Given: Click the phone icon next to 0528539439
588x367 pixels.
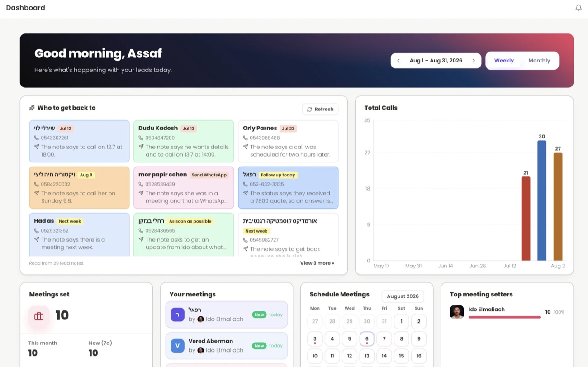Looking at the screenshot, I should [x=141, y=185].
